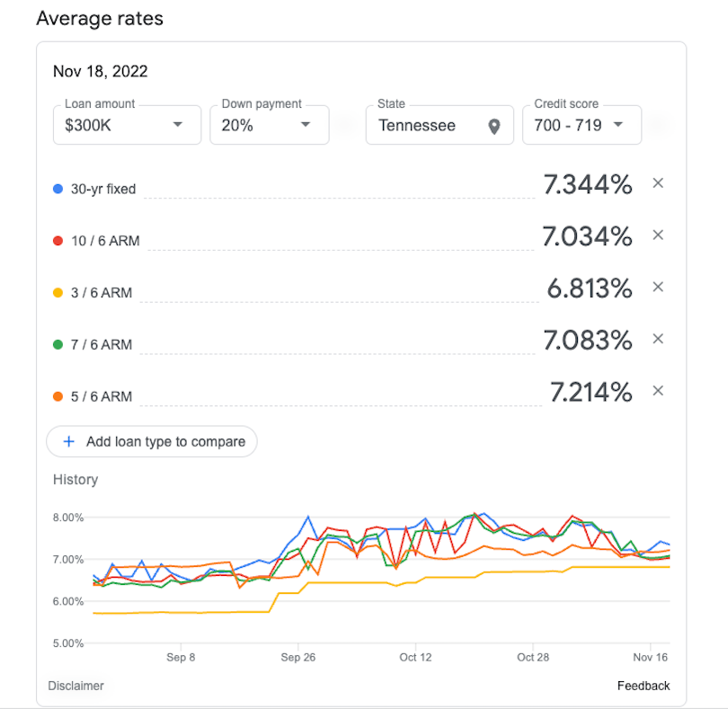The image size is (728, 709).
Task: Select the red 10 / 6 ARM legend dot
Action: point(56,241)
